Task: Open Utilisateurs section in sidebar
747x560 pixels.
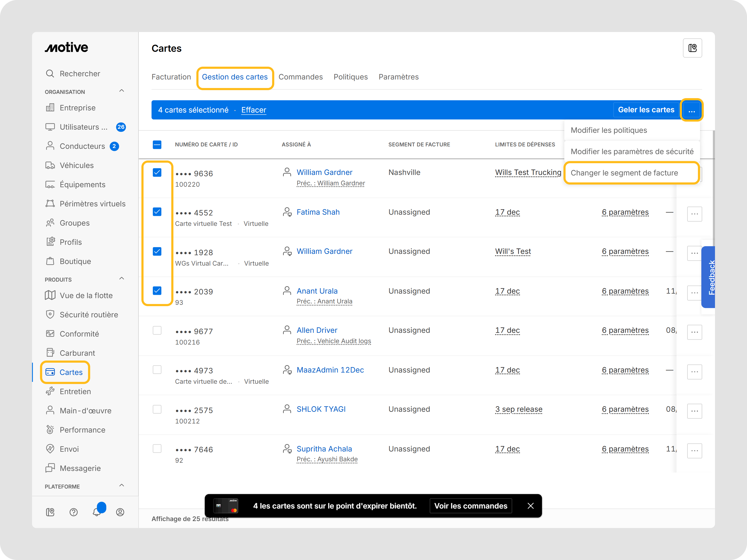Action: 85,127
